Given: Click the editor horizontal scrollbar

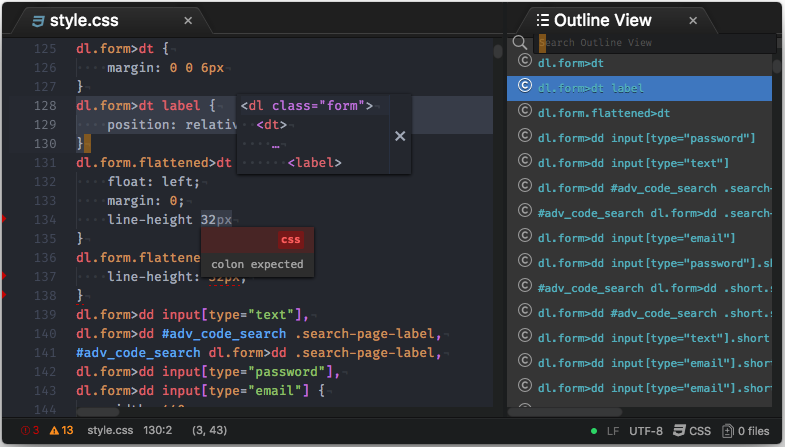Looking at the screenshot, I should tap(98, 412).
